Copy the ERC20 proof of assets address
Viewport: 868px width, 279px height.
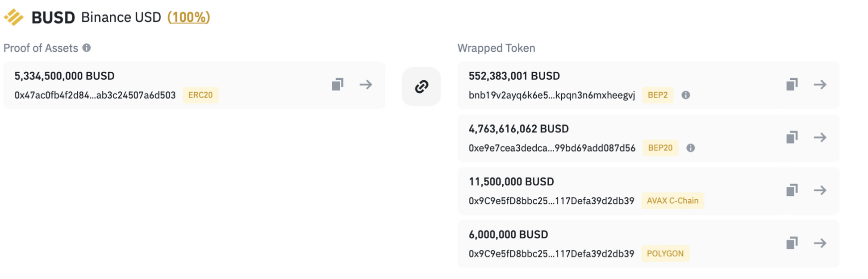tap(338, 84)
